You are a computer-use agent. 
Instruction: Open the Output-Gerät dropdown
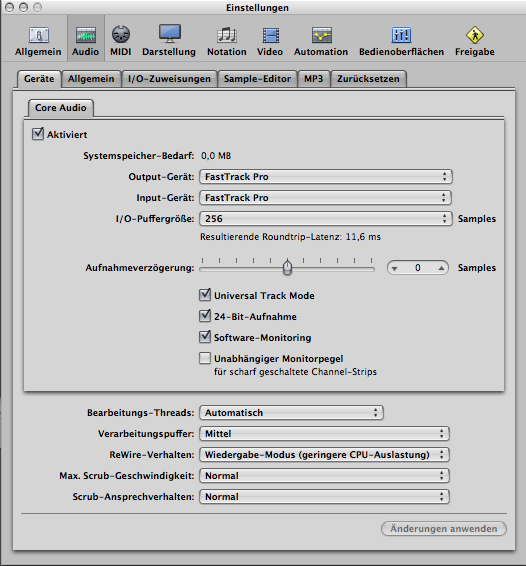pos(326,177)
